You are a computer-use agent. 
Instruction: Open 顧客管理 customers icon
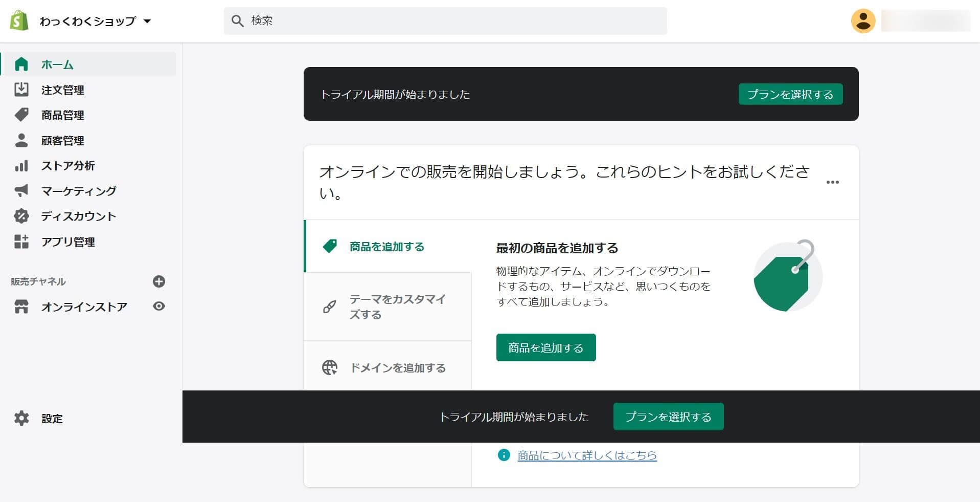21,140
